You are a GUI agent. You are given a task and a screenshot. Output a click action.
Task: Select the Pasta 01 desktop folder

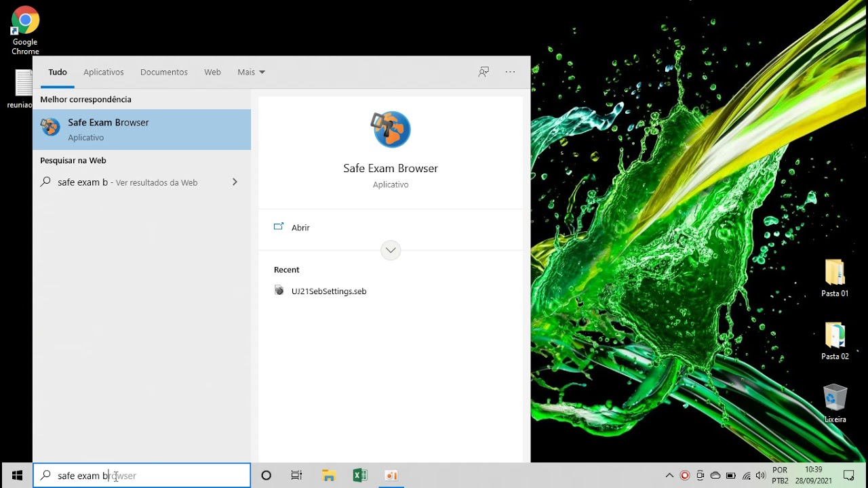[x=835, y=278]
